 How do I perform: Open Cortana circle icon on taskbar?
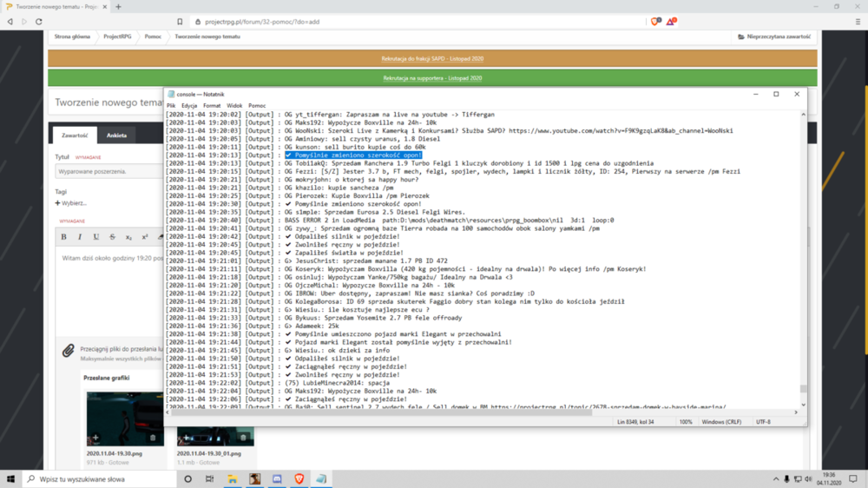click(187, 479)
